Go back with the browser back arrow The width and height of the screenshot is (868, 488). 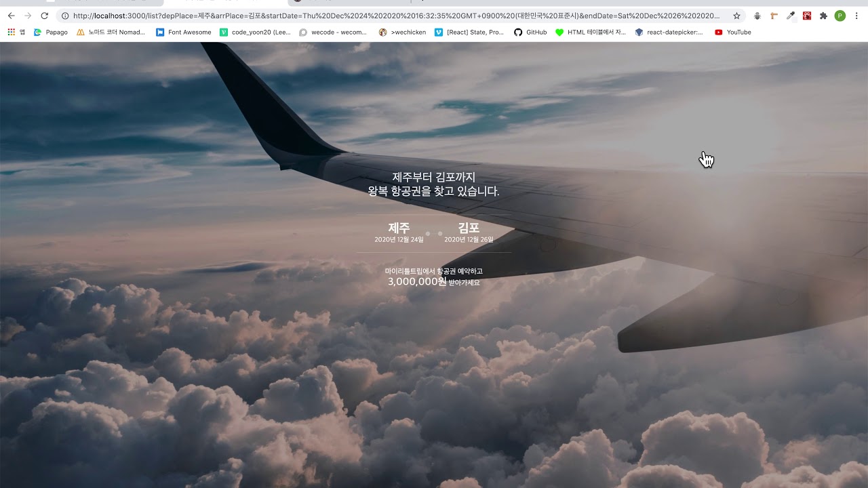tap(11, 16)
